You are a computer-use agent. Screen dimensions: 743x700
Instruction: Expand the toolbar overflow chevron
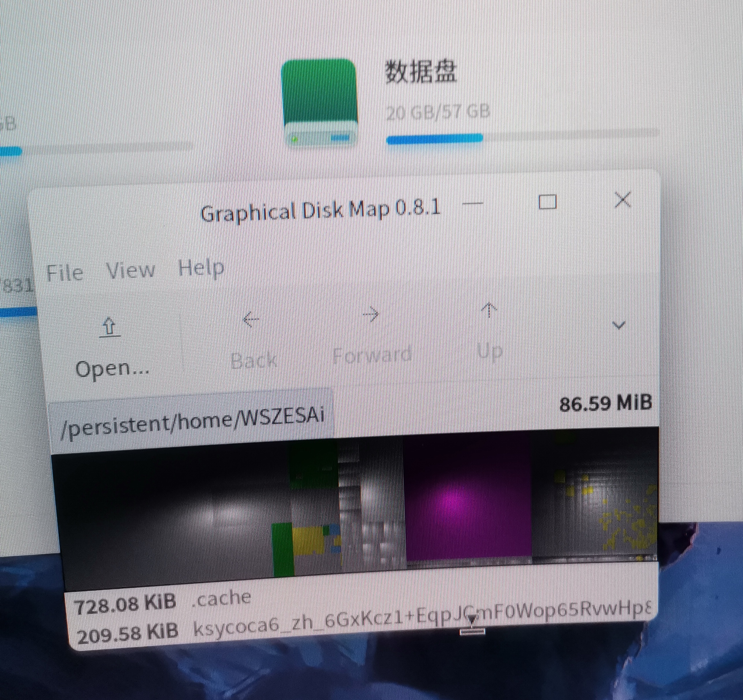(x=619, y=325)
